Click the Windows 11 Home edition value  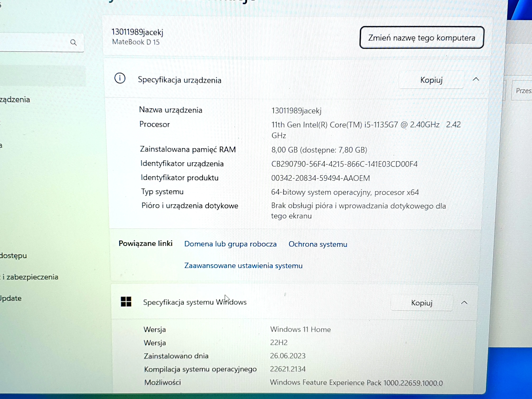tap(300, 329)
